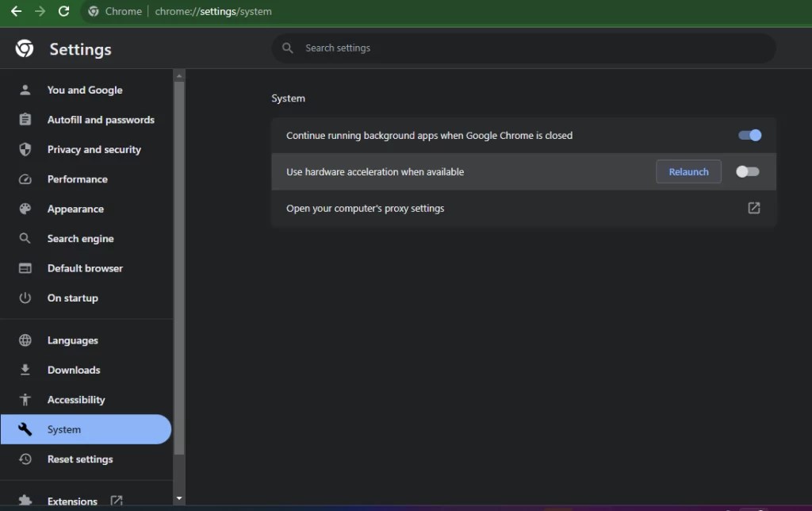Select the Appearance palette icon
812x511 pixels.
pyautogui.click(x=26, y=209)
